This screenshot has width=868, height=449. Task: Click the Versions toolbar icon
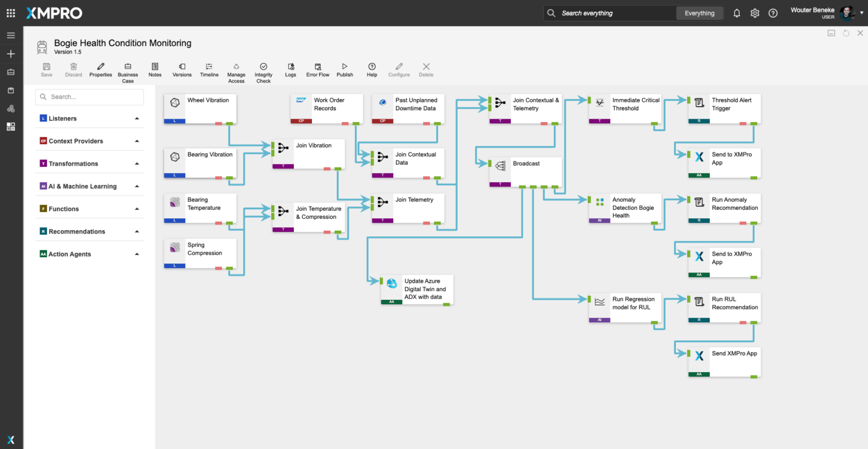point(182,67)
